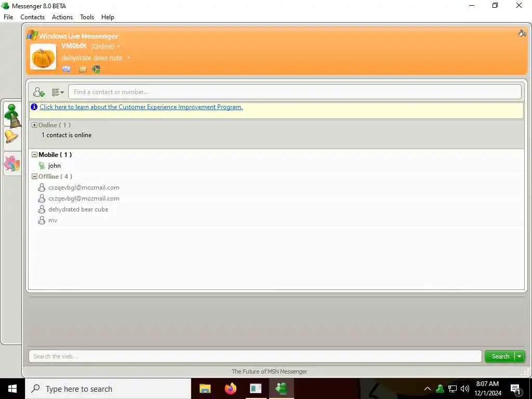
Task: Click the mobile phone icon beside john
Action: tap(42, 166)
